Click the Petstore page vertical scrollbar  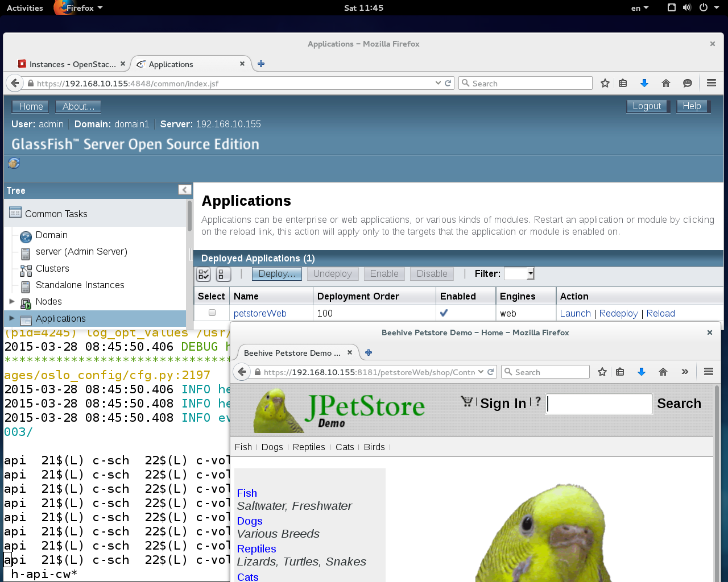coord(717,483)
